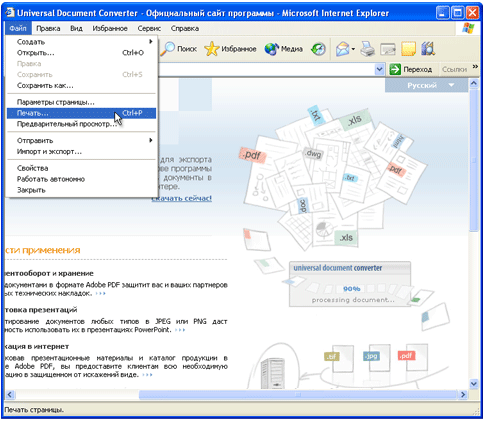Click the Research toolbar icon beside the yellow note
Screen dimensions: 484x422
coord(428,49)
